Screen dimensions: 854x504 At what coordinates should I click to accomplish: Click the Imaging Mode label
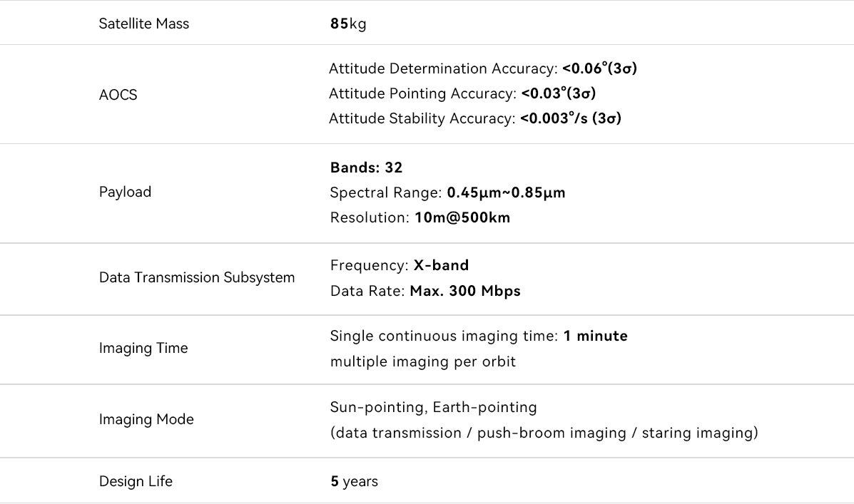pyautogui.click(x=146, y=420)
